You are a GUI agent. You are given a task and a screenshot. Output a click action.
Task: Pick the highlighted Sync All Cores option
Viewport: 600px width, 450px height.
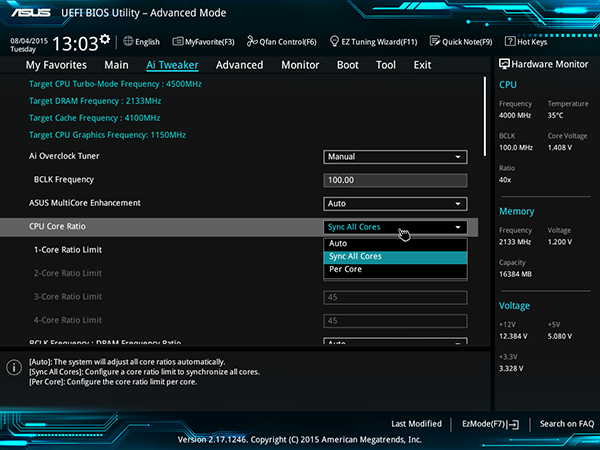pyautogui.click(x=395, y=256)
